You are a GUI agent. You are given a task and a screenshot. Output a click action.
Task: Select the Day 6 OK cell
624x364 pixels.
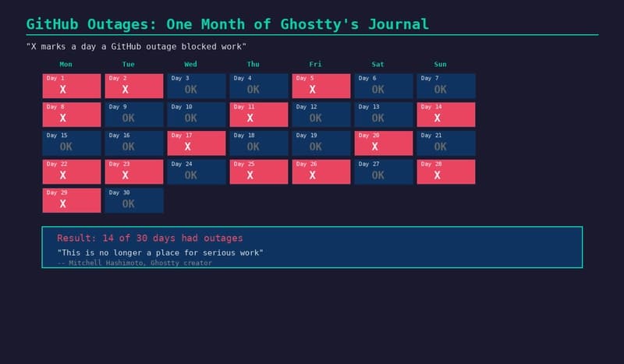coord(384,86)
